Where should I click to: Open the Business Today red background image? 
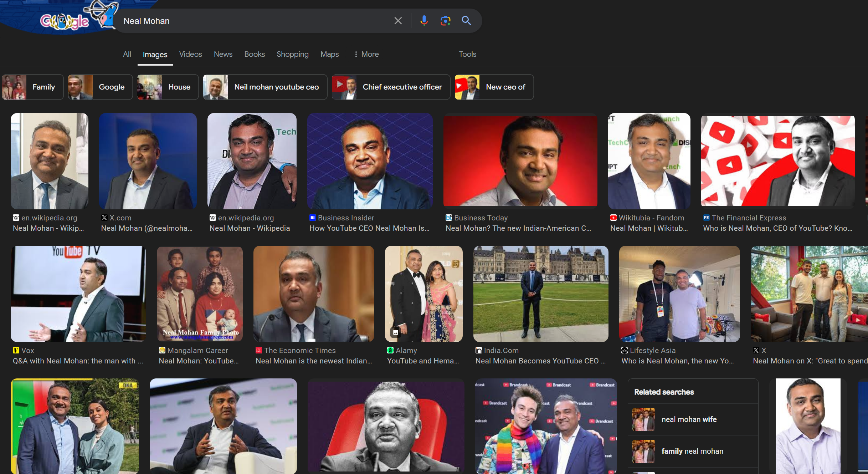520,161
